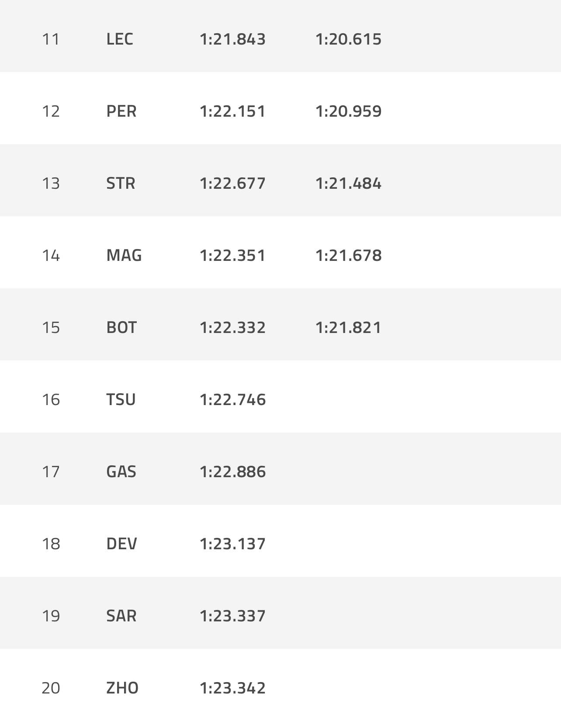This screenshot has height=728, width=561.
Task: Click TSU's time 1:22.746
Action: pyautogui.click(x=232, y=399)
